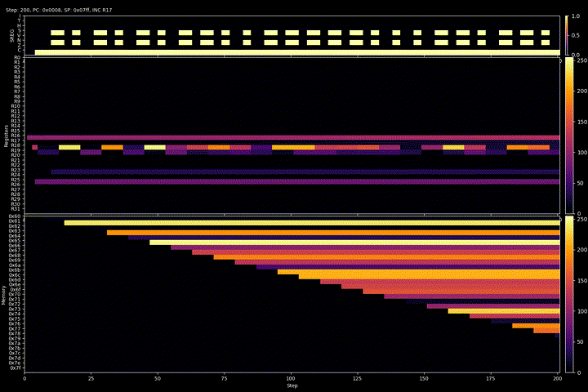This screenshot has width=588, height=392.
Task: Click the "0.5" tick on SREG colorbar
Action: (x=576, y=35)
